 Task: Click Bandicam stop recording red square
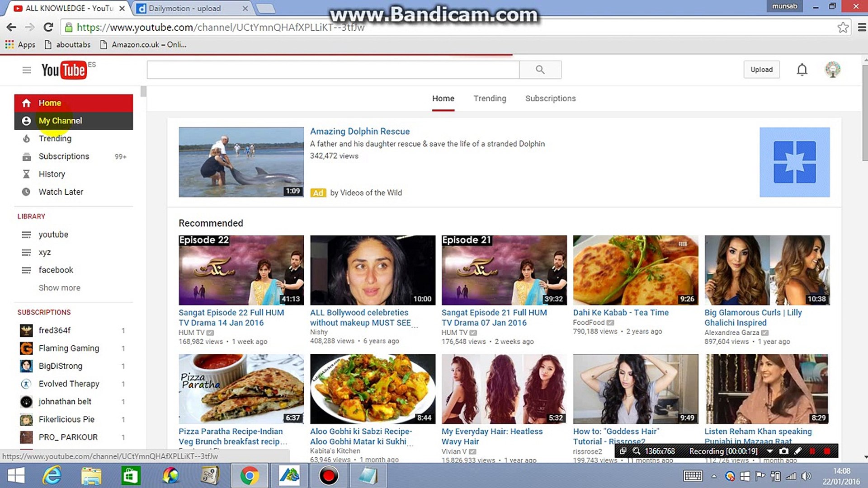click(827, 451)
